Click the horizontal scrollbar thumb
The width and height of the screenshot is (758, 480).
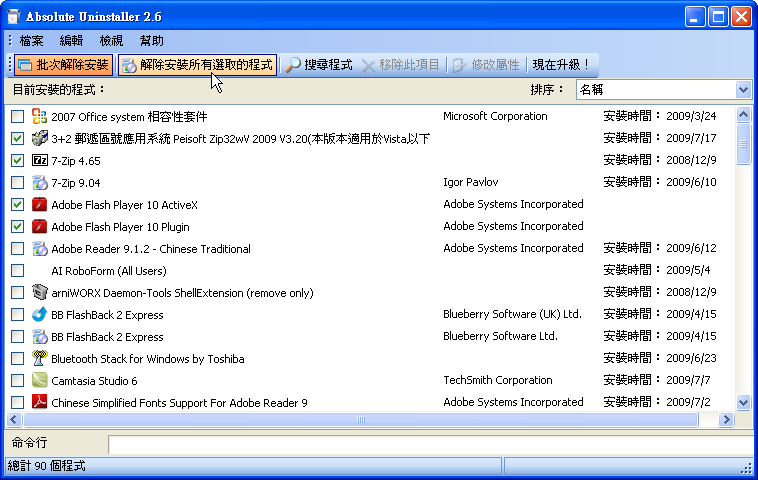[x=361, y=420]
